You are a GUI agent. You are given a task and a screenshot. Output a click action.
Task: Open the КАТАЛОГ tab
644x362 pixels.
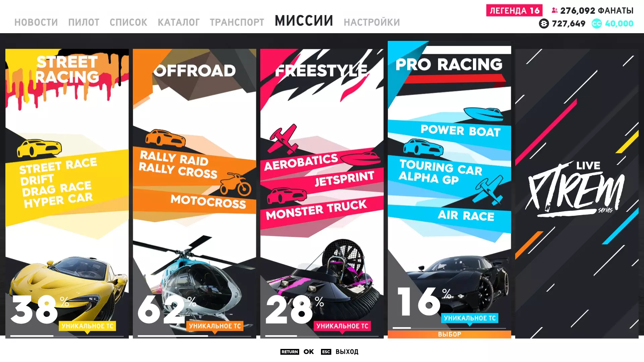point(178,22)
